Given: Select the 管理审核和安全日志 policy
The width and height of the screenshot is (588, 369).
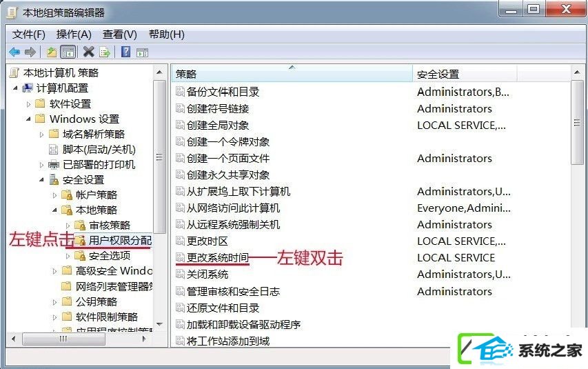Looking at the screenshot, I should (233, 291).
